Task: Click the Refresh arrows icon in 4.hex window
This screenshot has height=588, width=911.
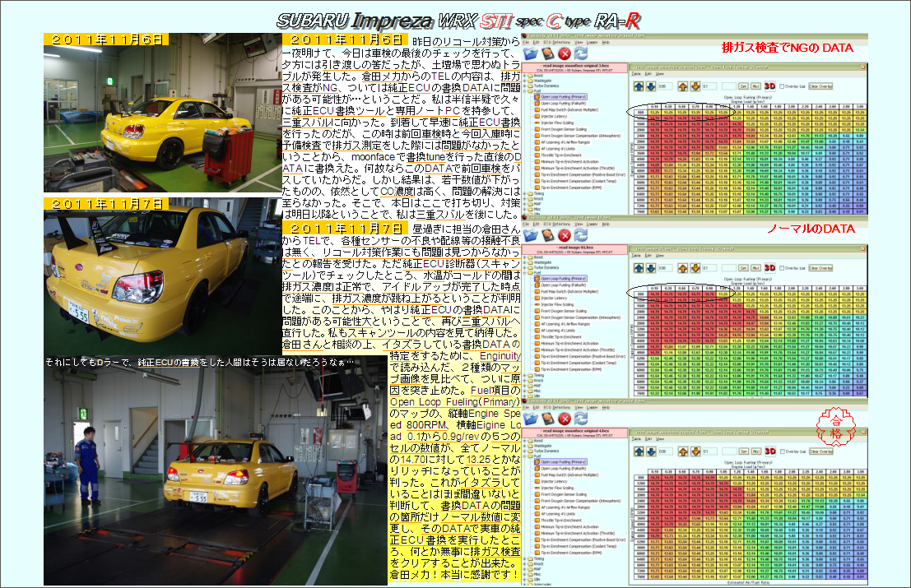Action: click(x=580, y=419)
